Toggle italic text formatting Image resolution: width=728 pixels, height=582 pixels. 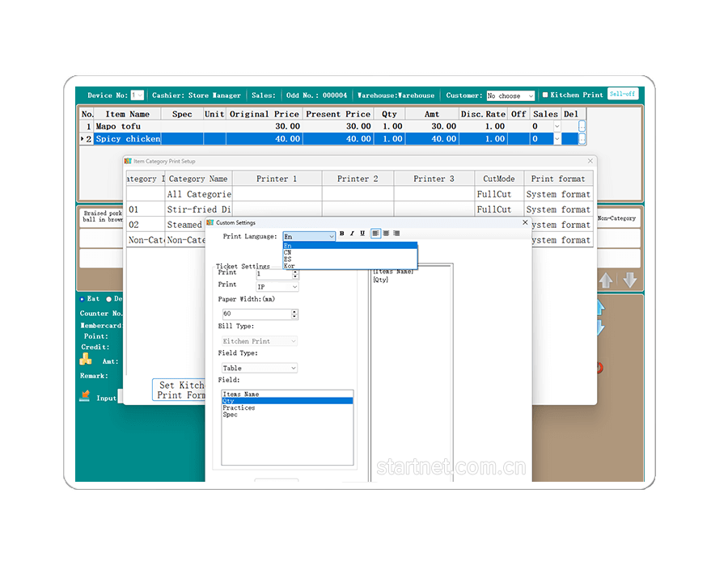click(352, 234)
